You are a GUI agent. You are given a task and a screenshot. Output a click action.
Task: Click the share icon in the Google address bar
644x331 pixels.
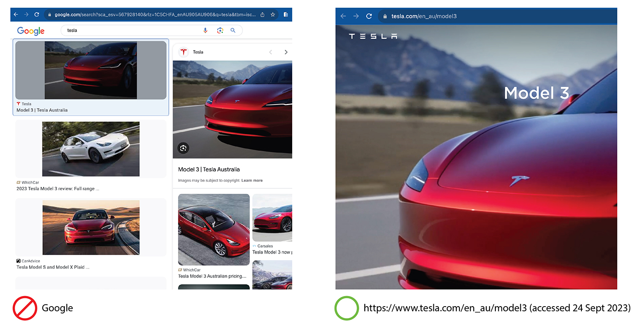coord(262,14)
